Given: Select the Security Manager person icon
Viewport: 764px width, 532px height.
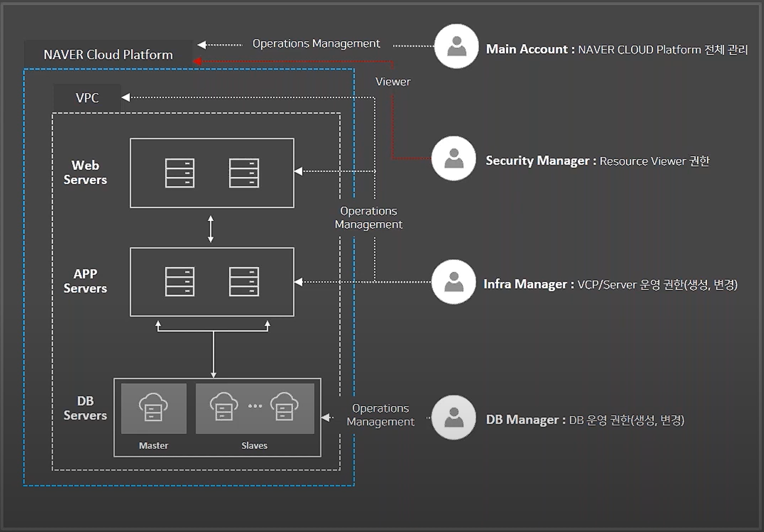Looking at the screenshot, I should tap(453, 160).
